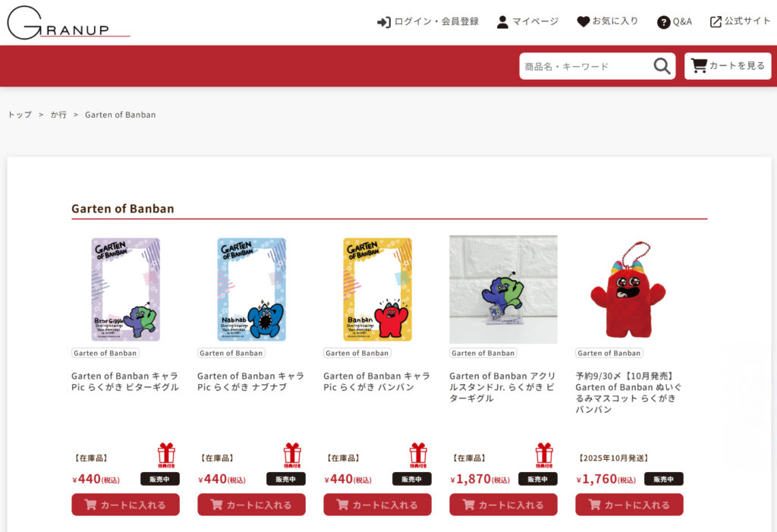The height and width of the screenshot is (532, 777).
Task: Click the login arrow icon
Action: pos(383,22)
